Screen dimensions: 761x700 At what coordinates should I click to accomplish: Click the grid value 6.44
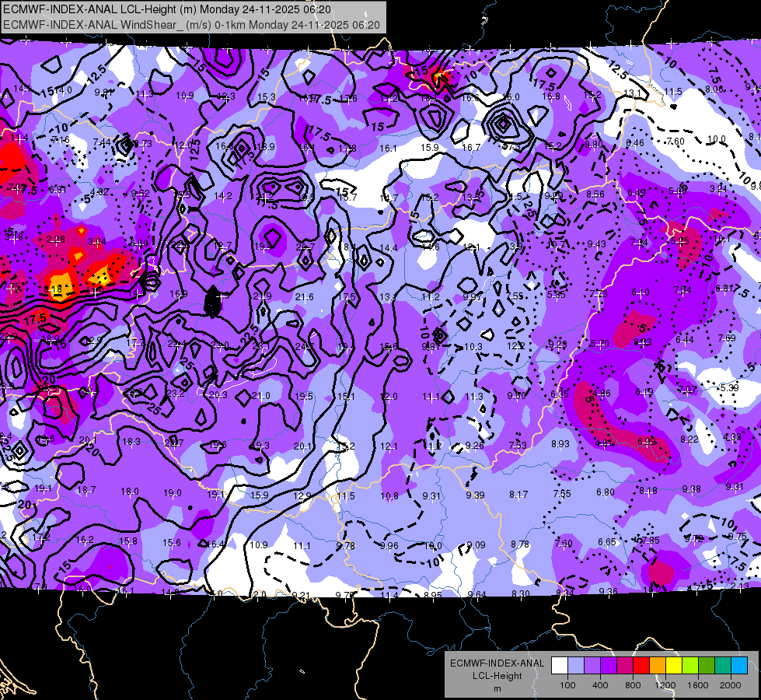coord(685,340)
